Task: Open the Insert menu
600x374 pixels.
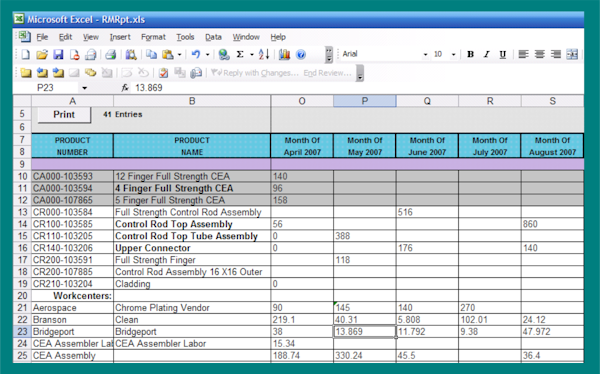Action: point(120,37)
